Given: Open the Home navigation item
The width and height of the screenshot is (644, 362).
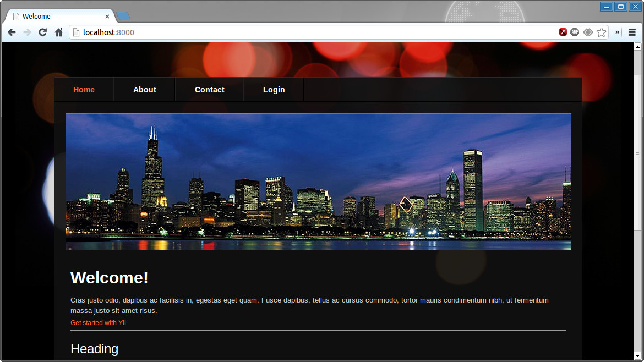Looking at the screenshot, I should (x=84, y=90).
